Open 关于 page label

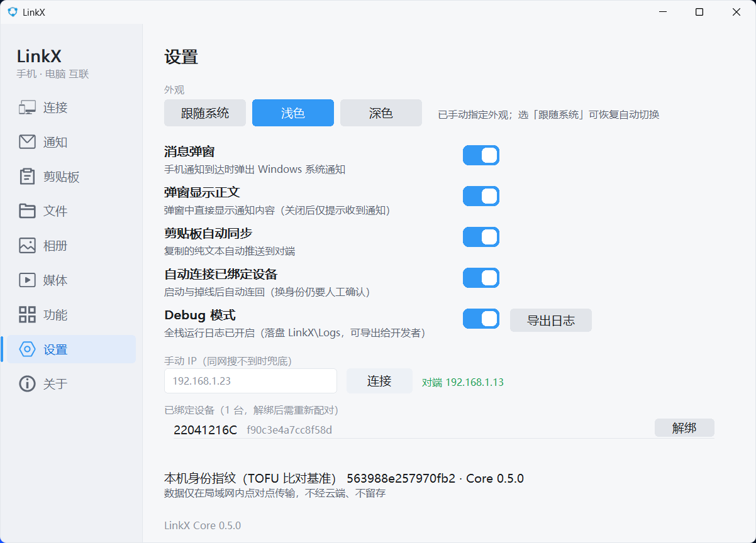click(x=55, y=384)
